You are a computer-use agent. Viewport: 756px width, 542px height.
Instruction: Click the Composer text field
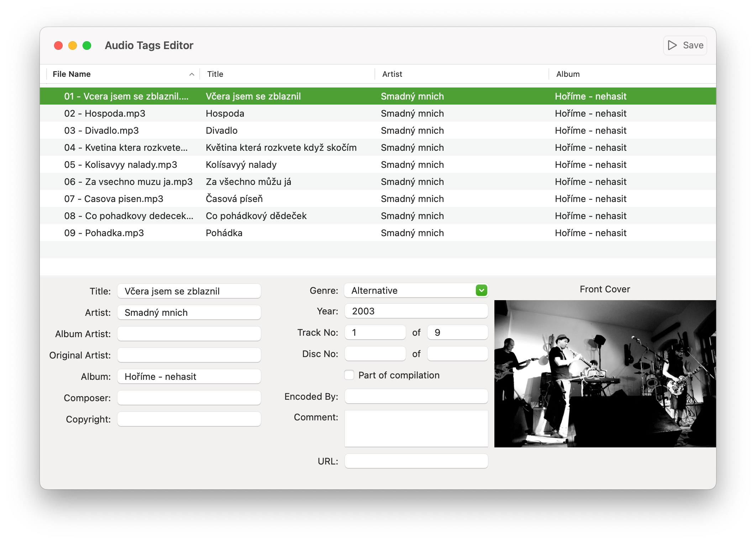(x=189, y=398)
